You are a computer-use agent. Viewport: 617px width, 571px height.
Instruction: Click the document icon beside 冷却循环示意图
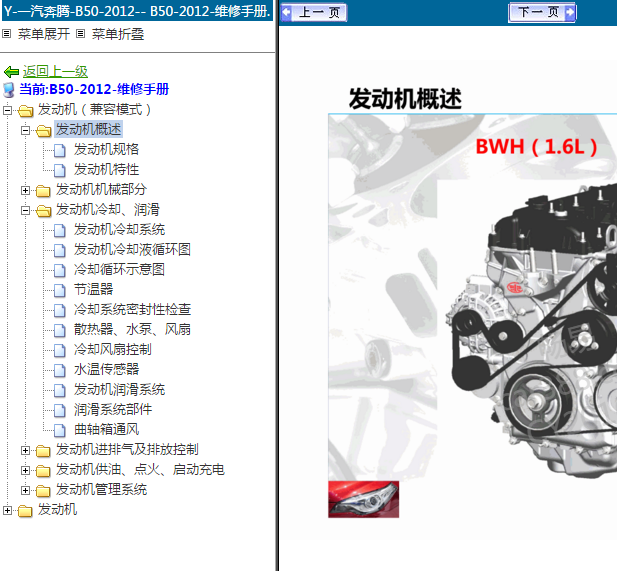point(60,270)
